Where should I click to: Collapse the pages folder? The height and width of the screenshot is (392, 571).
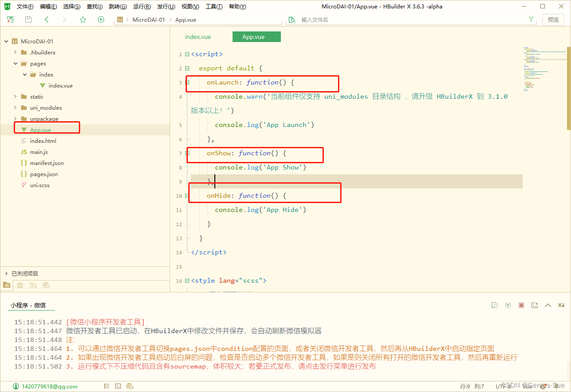(15, 63)
